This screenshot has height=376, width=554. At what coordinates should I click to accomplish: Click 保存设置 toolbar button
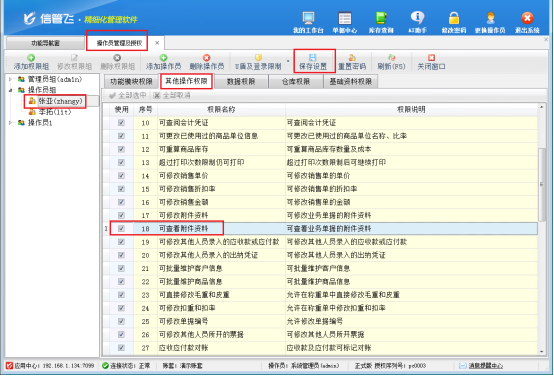[313, 61]
